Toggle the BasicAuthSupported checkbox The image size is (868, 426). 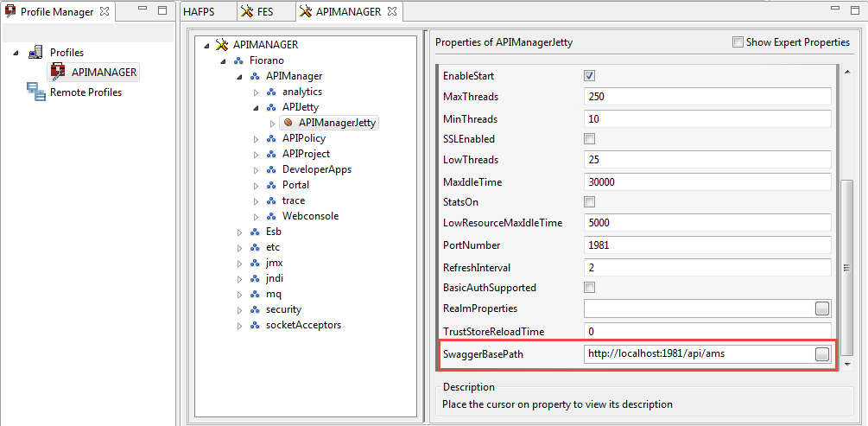tap(590, 288)
